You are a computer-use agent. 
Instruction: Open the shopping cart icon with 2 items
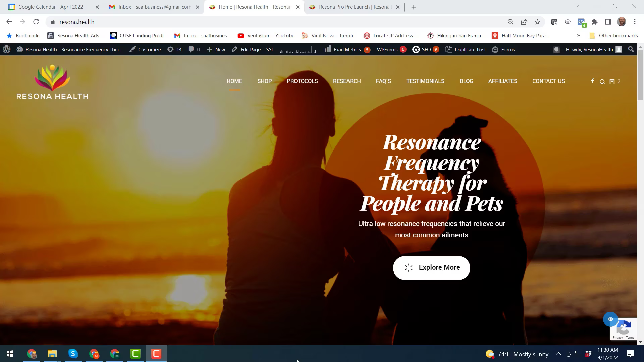[x=612, y=81]
